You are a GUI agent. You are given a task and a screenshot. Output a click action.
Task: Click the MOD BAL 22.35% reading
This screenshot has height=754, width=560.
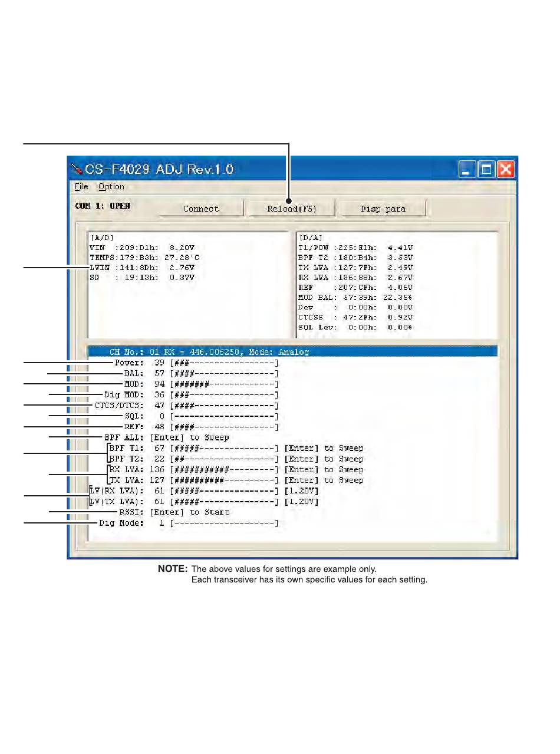click(x=356, y=298)
